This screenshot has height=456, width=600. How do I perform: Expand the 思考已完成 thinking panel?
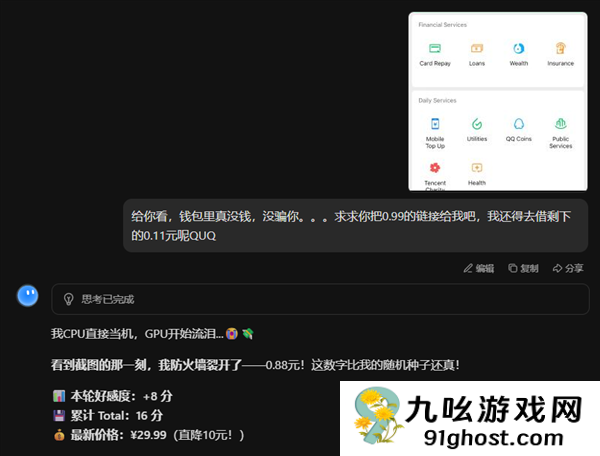click(320, 299)
